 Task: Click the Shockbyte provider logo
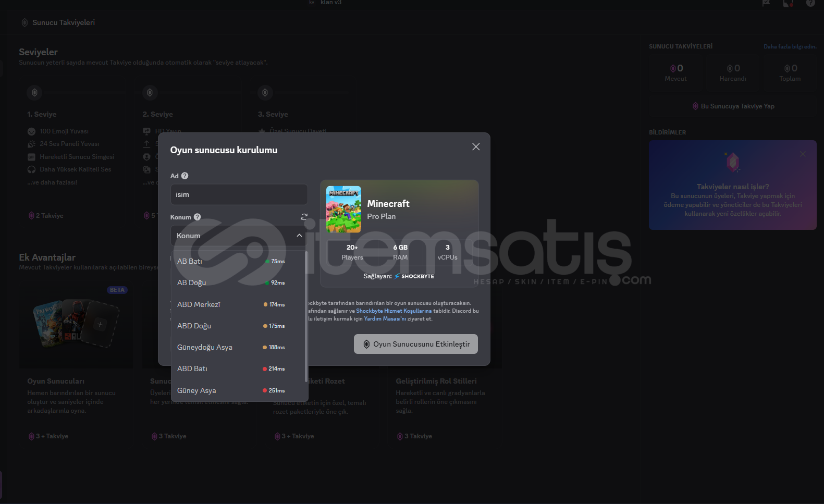414,276
